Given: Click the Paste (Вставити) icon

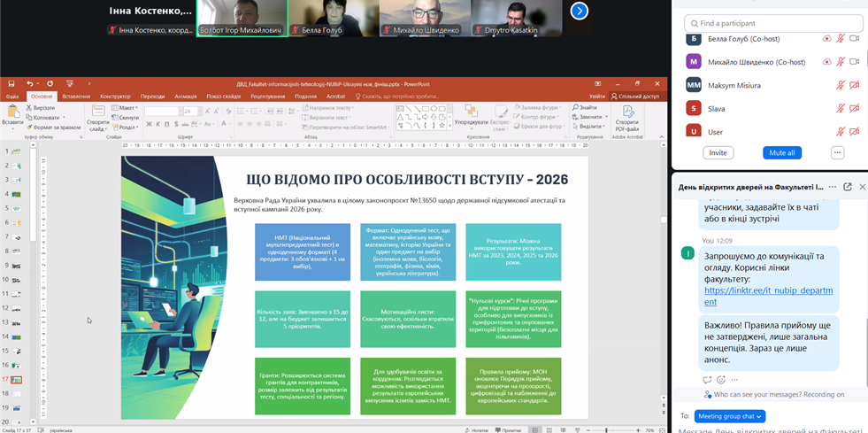Looking at the screenshot, I should (x=12, y=116).
